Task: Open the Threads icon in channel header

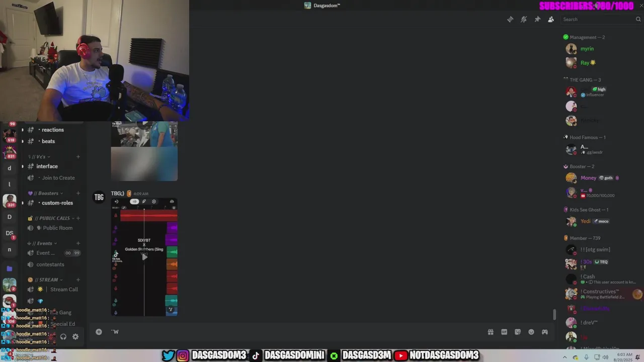Action: tap(510, 19)
